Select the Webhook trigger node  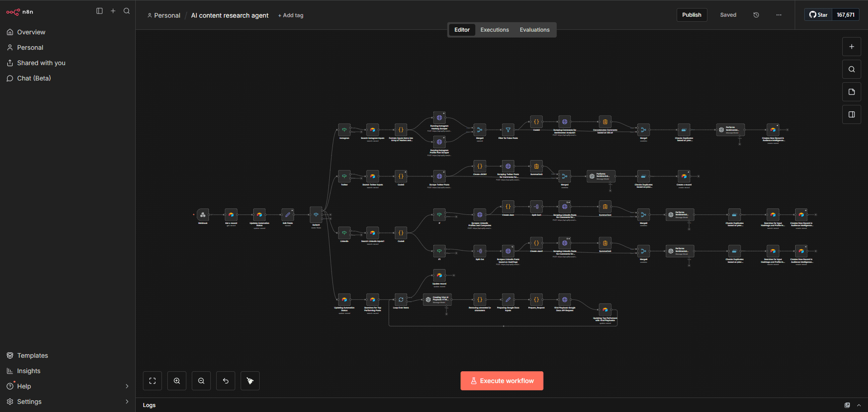click(x=203, y=215)
